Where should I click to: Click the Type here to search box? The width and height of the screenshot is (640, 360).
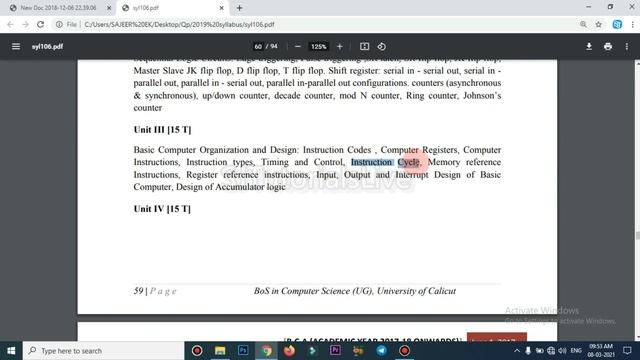tap(104, 351)
